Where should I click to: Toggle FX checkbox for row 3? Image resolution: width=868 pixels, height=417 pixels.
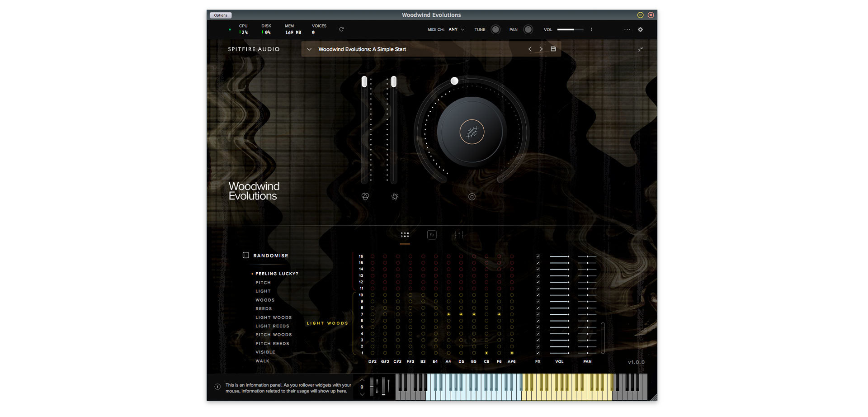(x=538, y=340)
